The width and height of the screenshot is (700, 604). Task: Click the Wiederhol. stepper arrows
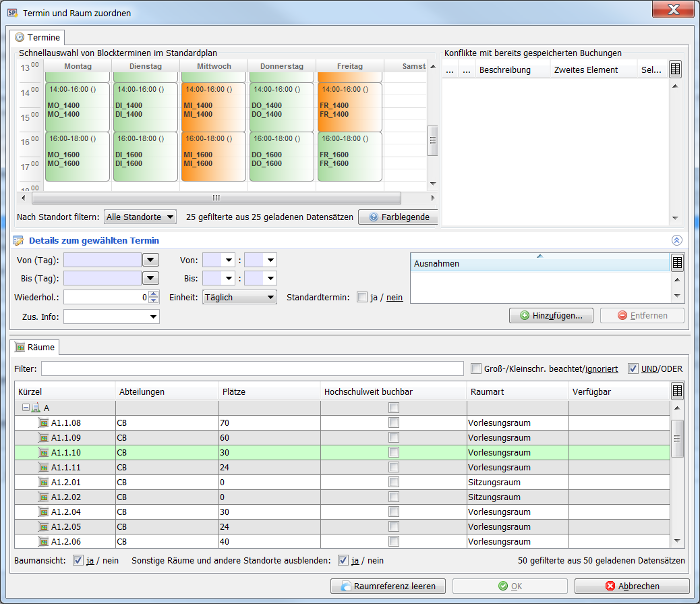[x=154, y=297]
